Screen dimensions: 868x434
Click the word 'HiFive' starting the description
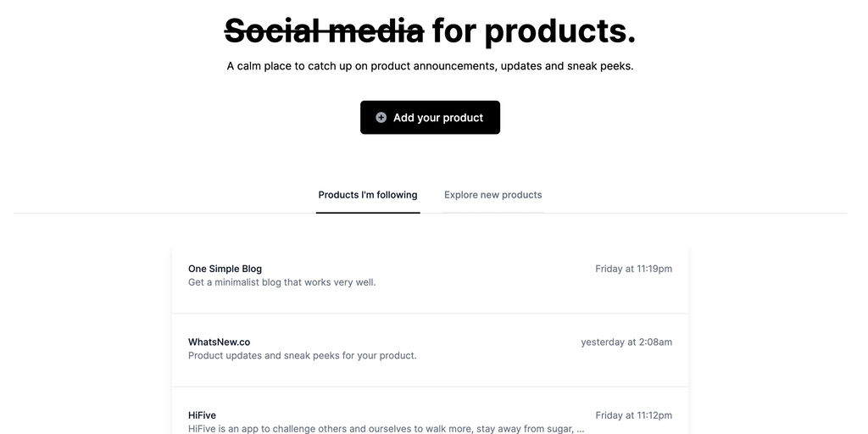tap(203, 429)
